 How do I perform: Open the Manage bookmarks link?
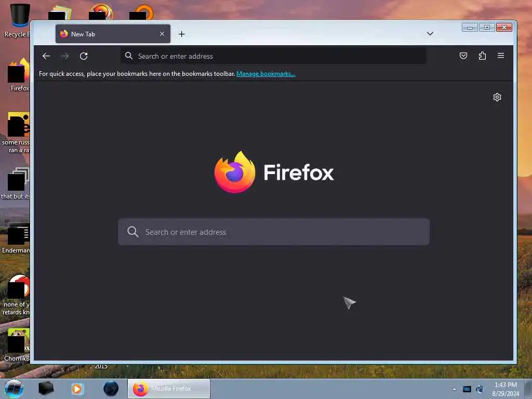[x=265, y=74]
